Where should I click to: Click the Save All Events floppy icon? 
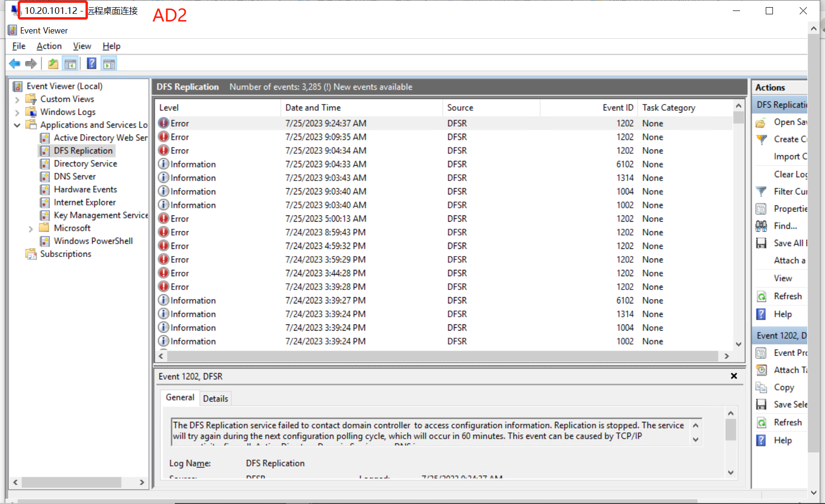(761, 243)
